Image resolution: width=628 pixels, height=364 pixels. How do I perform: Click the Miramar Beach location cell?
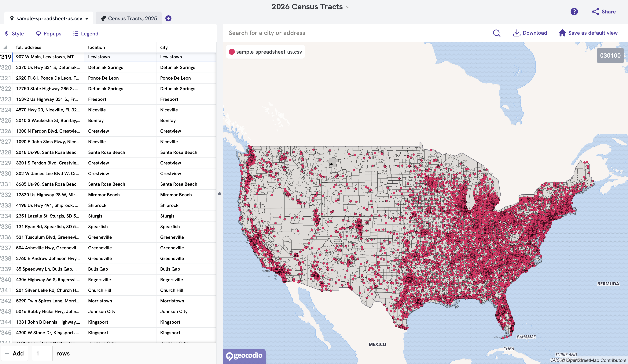pos(120,195)
